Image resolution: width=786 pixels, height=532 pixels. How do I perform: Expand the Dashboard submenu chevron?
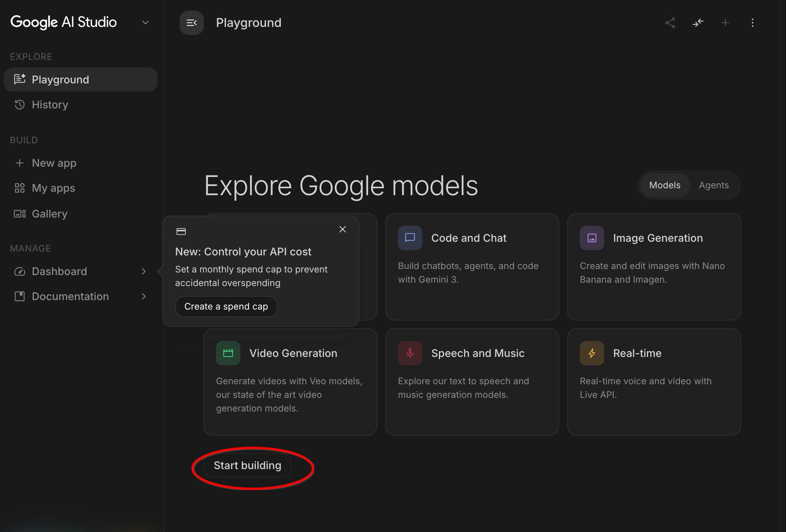click(144, 271)
